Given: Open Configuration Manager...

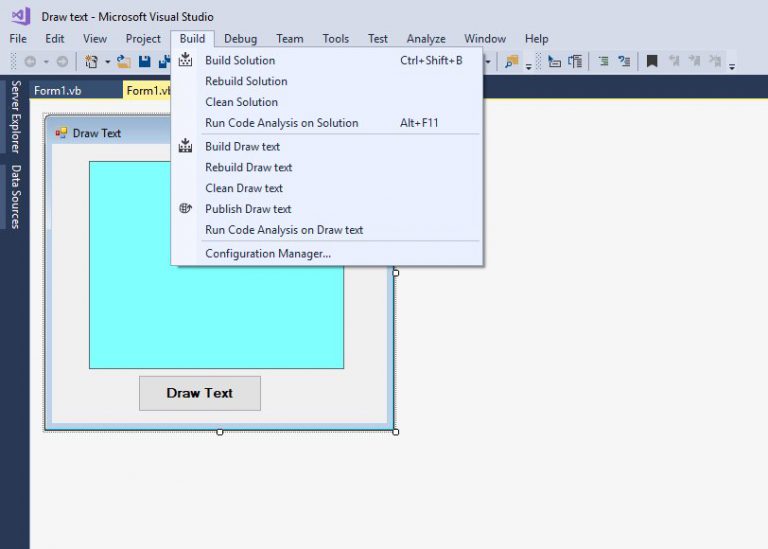Looking at the screenshot, I should [x=327, y=254].
